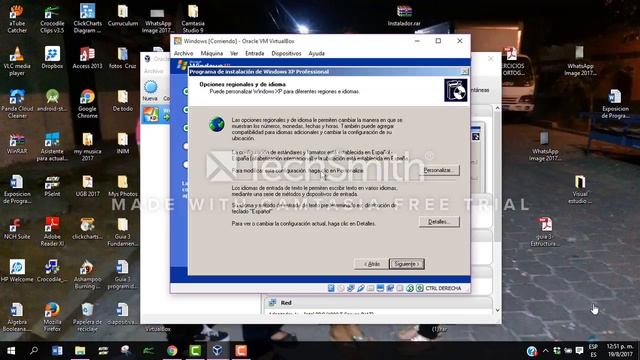Screen dimensions: 640x360
Task: Click the ESP language indicator in the tray
Action: [593, 351]
